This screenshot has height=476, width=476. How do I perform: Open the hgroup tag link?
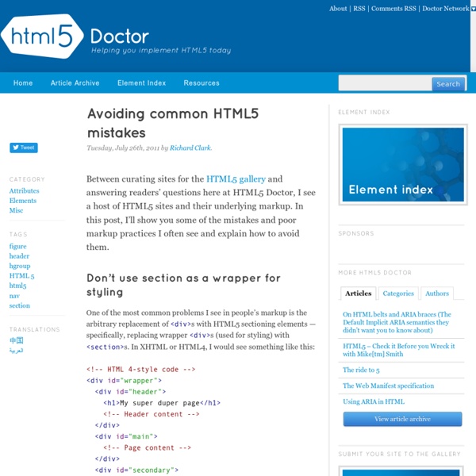coord(20,266)
